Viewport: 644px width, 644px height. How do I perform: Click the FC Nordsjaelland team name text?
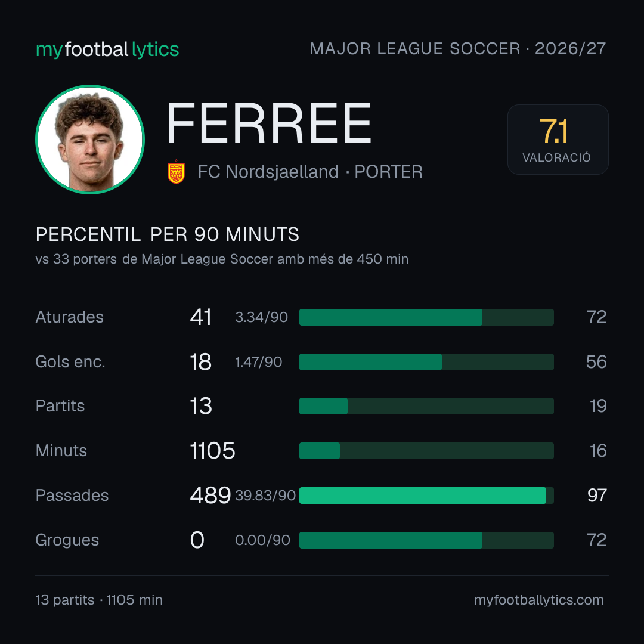[268, 172]
